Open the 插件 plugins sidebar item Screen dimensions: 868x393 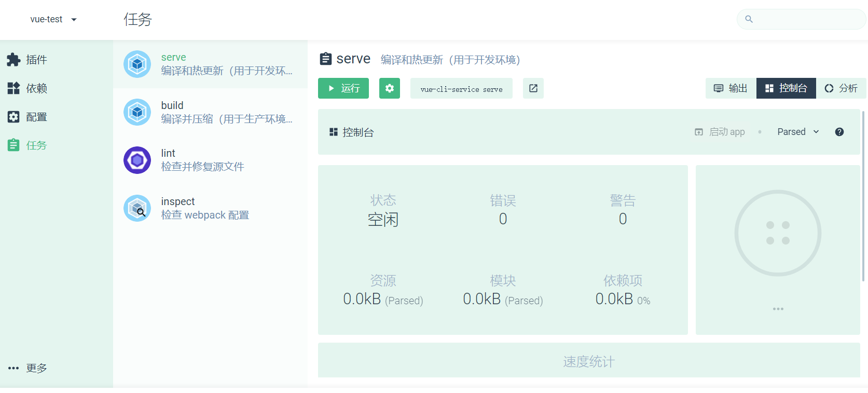(x=56, y=60)
